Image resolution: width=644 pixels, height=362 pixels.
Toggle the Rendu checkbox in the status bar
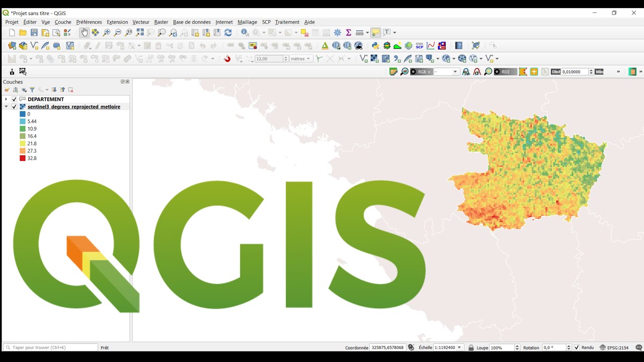[x=577, y=347]
